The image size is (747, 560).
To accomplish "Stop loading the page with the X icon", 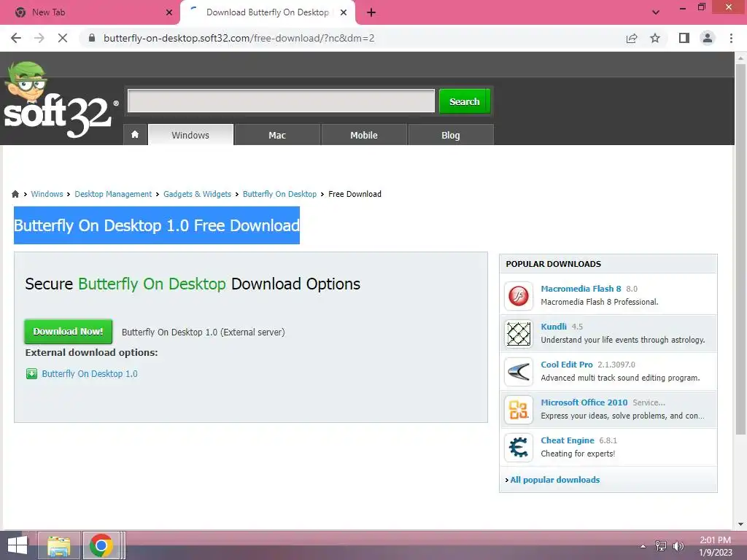I will tap(63, 38).
